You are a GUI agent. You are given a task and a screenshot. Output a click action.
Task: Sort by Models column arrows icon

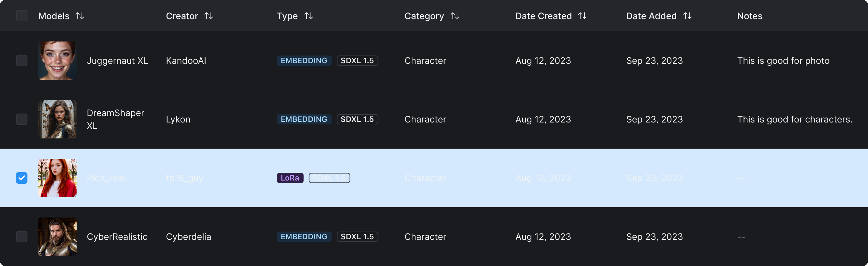[x=80, y=16]
